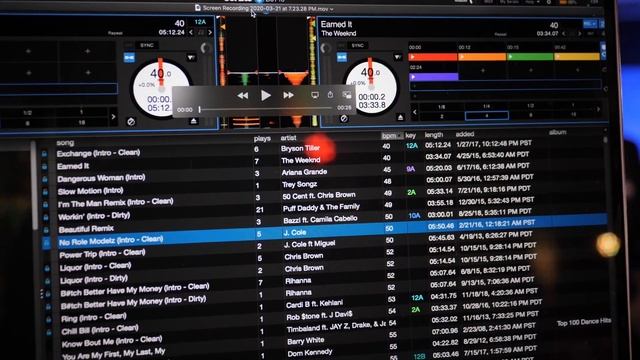The height and width of the screenshot is (360, 640).
Task: Sort library by album column
Action: pyautogui.click(x=557, y=132)
